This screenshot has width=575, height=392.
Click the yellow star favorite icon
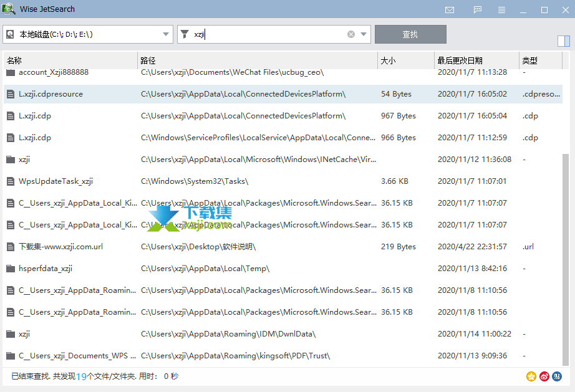(x=531, y=376)
